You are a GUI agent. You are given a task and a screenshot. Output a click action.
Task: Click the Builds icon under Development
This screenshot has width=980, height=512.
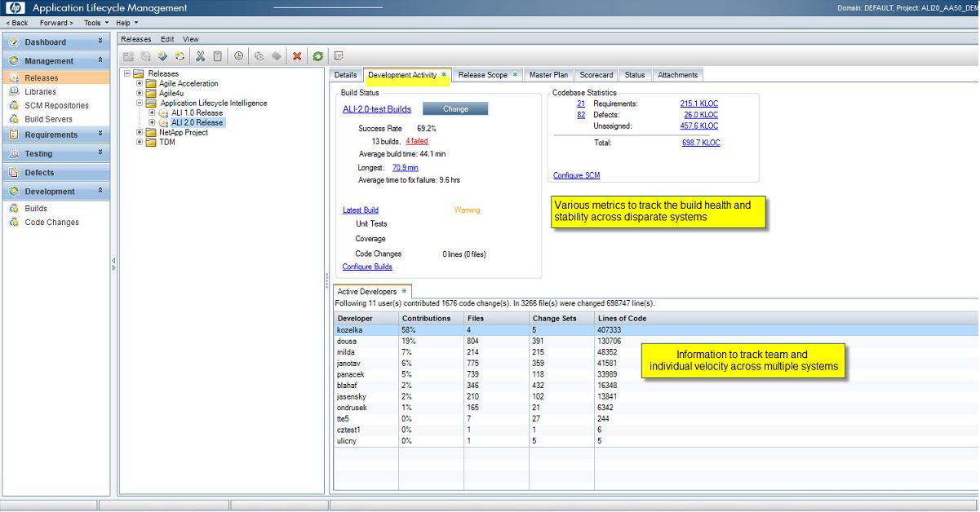(x=14, y=209)
